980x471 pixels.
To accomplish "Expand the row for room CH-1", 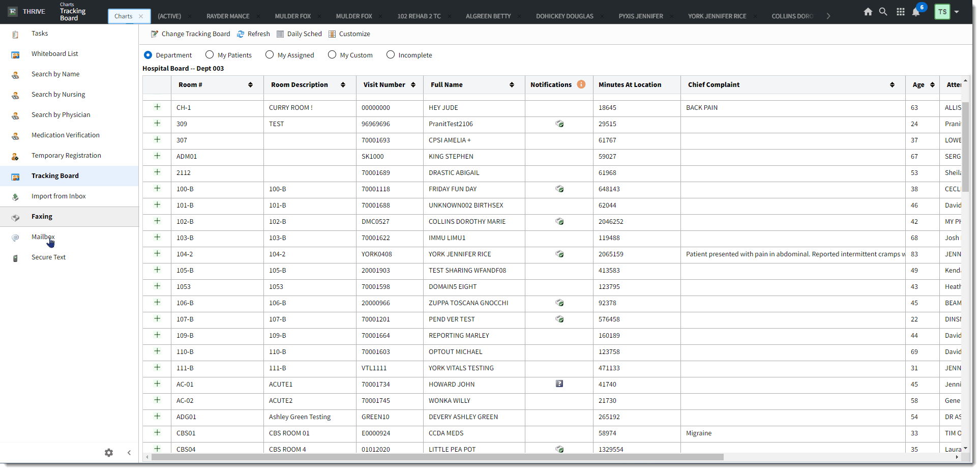I will coord(157,107).
